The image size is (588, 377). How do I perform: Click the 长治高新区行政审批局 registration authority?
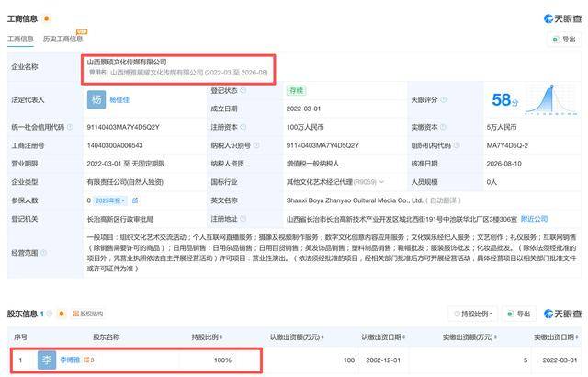[x=120, y=219]
